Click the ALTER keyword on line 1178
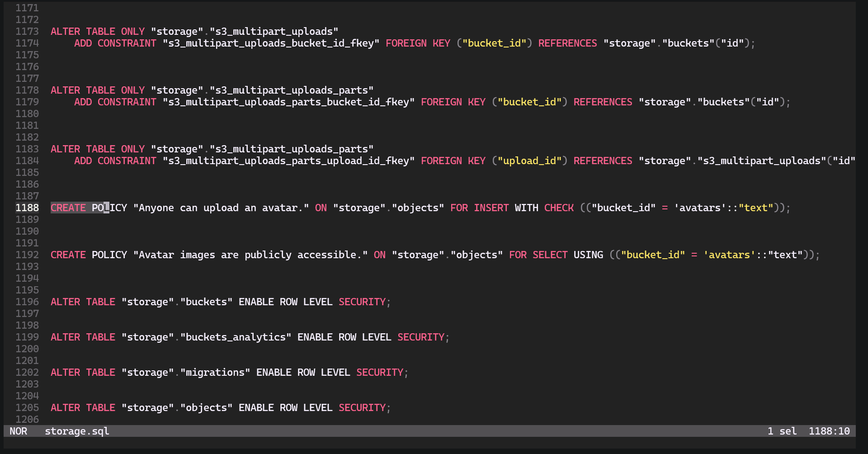The width and height of the screenshot is (868, 454). point(66,90)
